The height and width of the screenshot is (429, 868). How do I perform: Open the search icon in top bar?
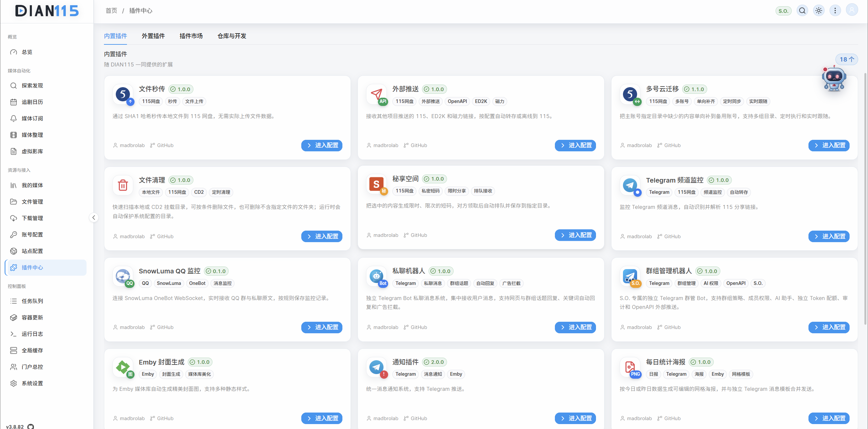[x=802, y=11]
